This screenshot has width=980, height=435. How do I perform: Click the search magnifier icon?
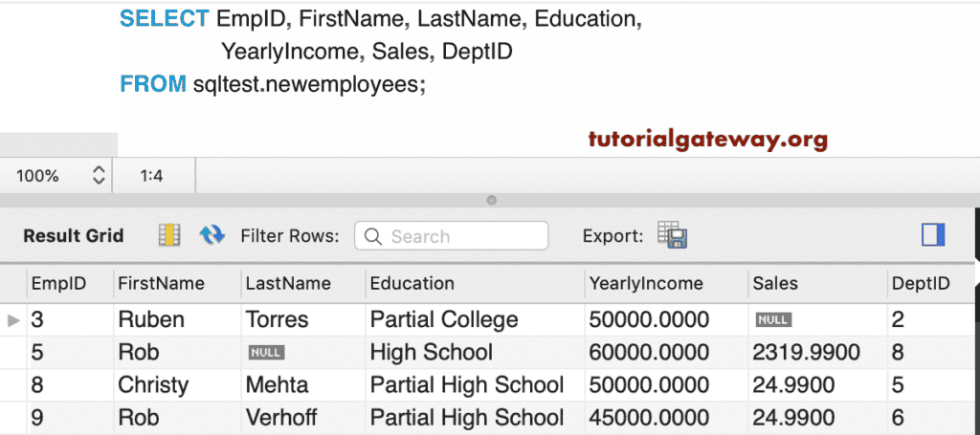372,236
